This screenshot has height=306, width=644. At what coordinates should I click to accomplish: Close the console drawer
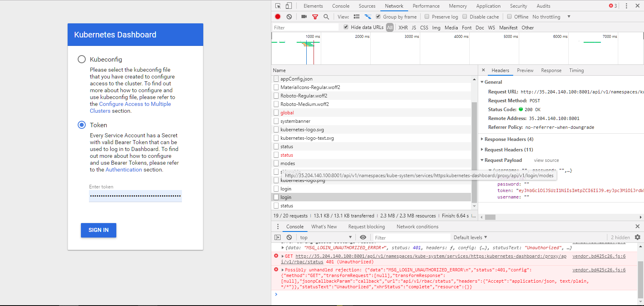click(x=637, y=226)
